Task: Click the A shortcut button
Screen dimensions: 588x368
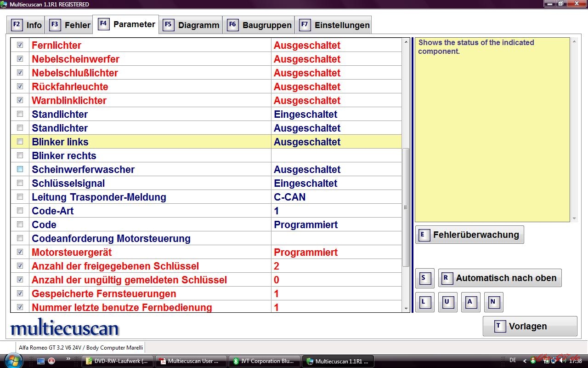Action: tap(470, 302)
